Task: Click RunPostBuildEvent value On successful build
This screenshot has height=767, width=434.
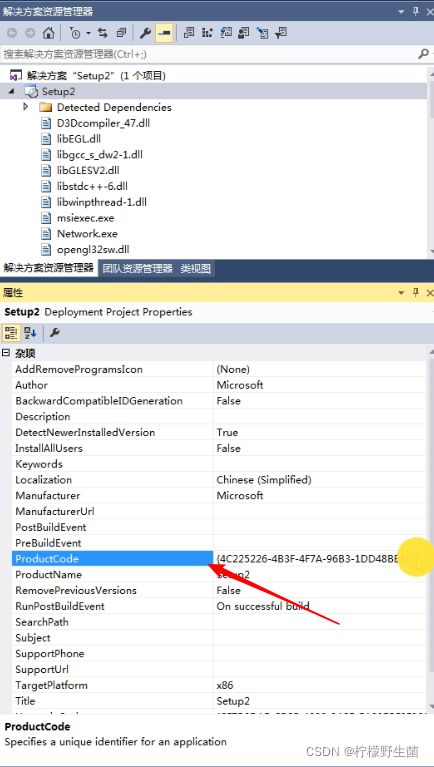Action: pos(263,606)
